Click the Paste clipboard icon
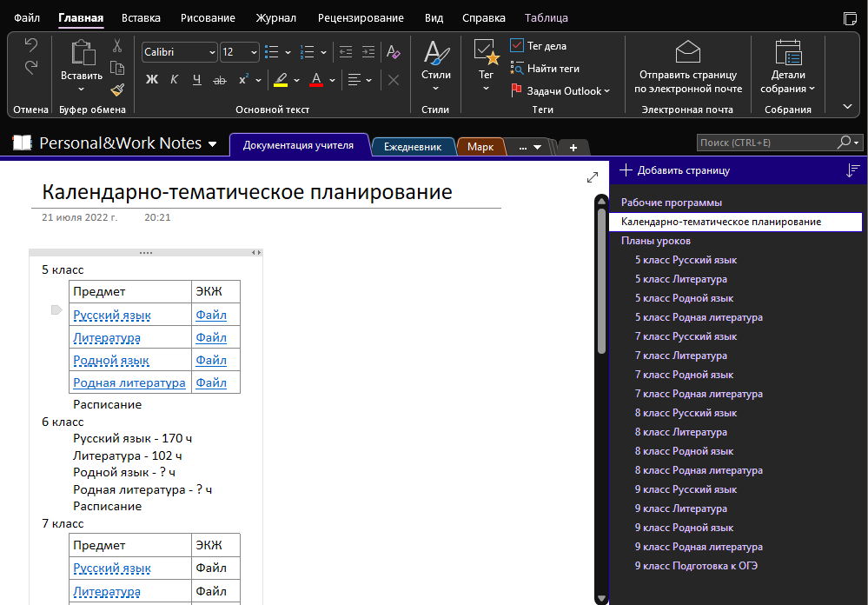Image resolution: width=868 pixels, height=605 pixels. 83,53
